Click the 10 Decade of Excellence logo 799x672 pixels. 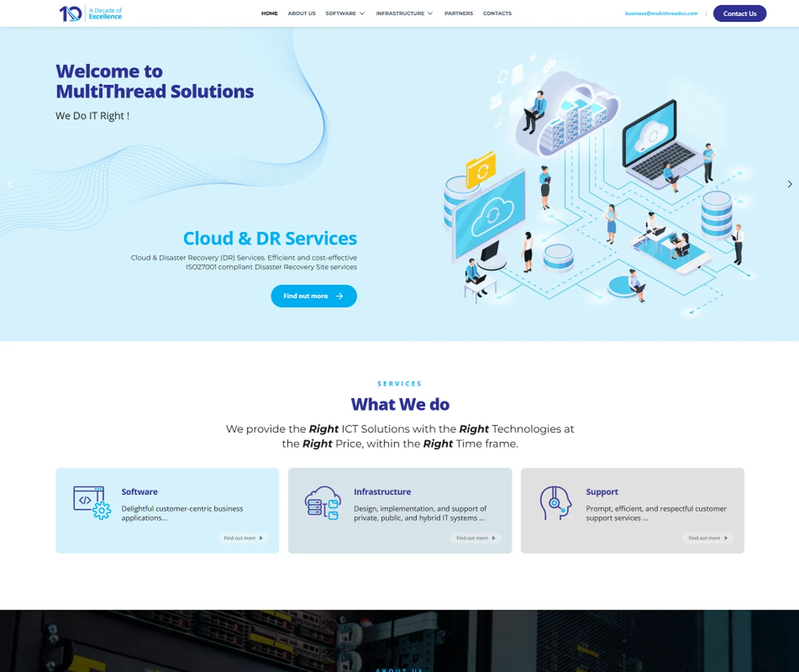coord(91,13)
